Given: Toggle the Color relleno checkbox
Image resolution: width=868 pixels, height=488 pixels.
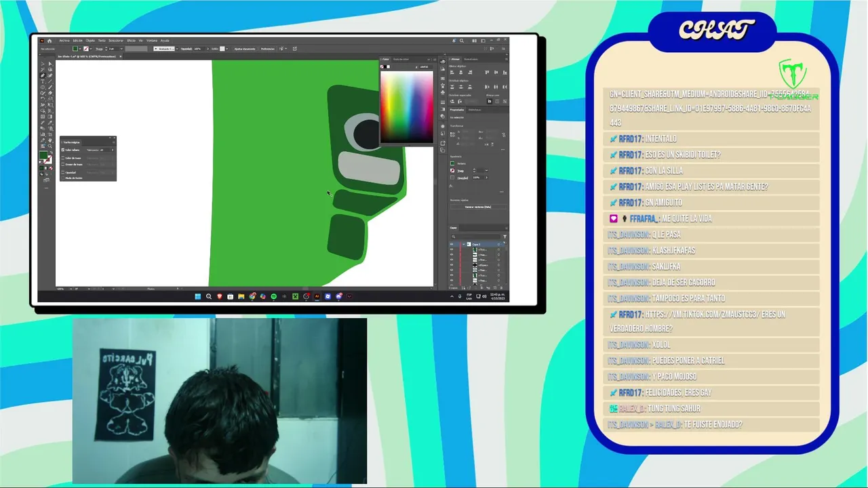Looking at the screenshot, I should (x=63, y=150).
